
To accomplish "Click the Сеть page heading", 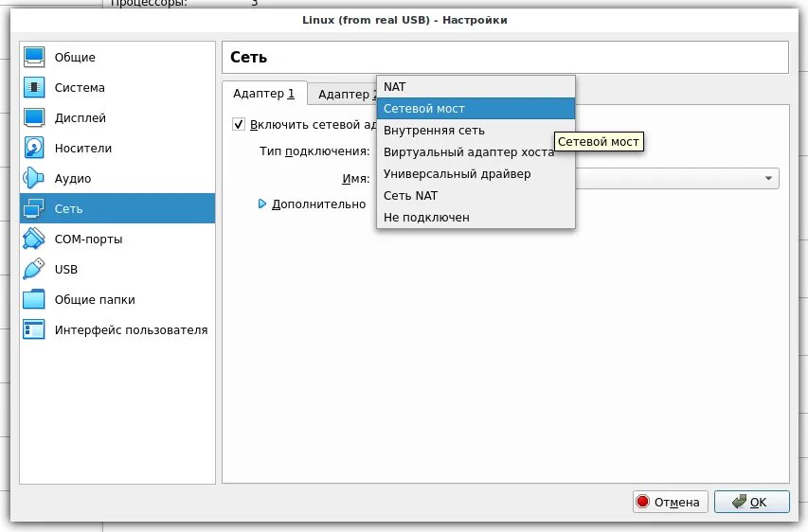I will pyautogui.click(x=248, y=57).
